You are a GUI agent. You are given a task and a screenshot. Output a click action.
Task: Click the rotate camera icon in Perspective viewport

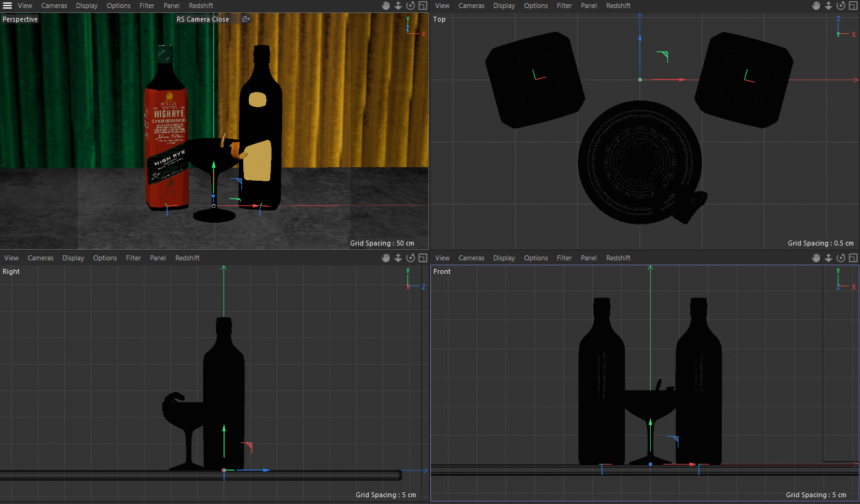[411, 6]
